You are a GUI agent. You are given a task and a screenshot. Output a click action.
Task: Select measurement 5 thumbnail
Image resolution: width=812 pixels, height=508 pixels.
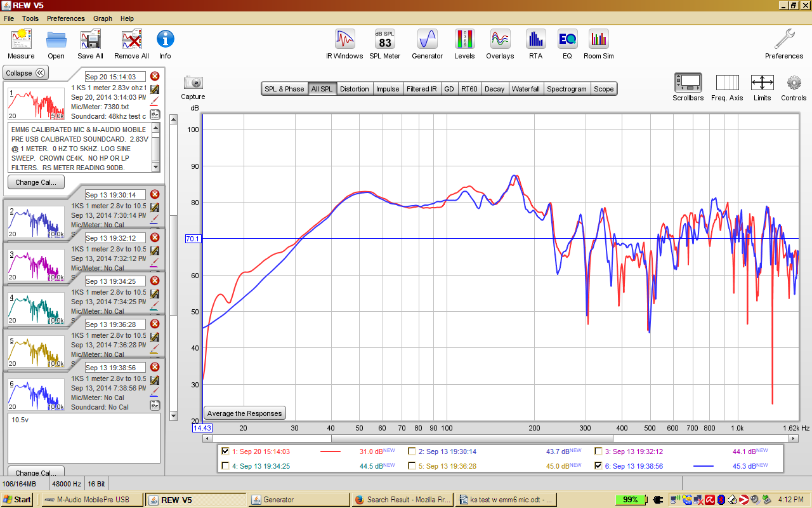(x=36, y=352)
